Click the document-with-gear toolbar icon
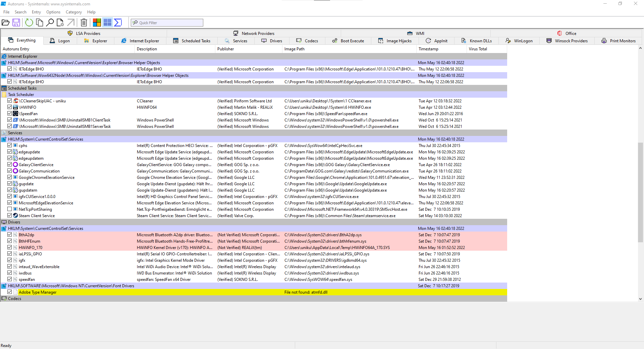644x349 pixels. click(x=60, y=22)
